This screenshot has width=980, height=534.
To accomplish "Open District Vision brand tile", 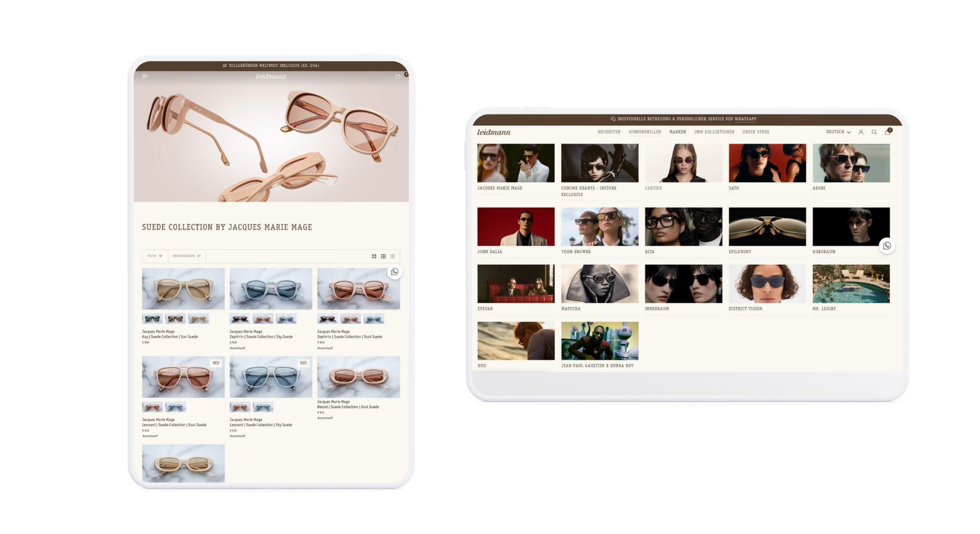I will (x=768, y=284).
